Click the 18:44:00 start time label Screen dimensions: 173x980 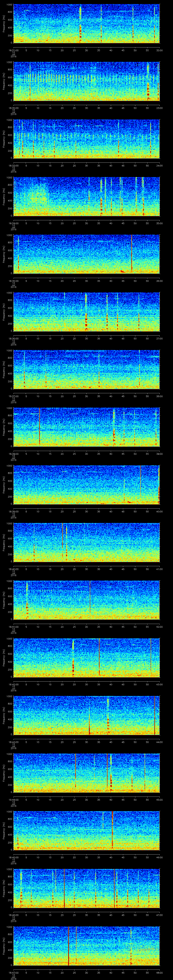[x=13, y=800]
